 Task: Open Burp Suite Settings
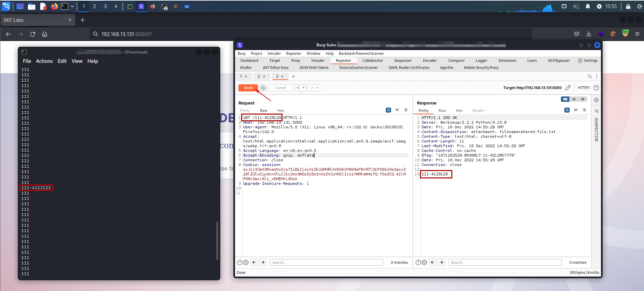pyautogui.click(x=588, y=60)
